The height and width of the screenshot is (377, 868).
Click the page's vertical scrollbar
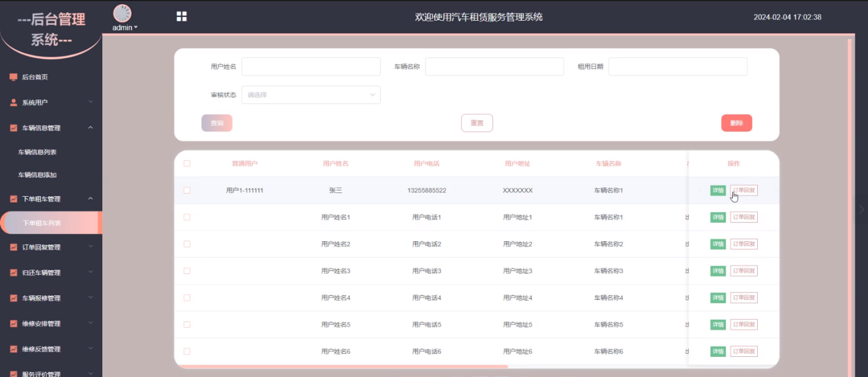point(850,207)
